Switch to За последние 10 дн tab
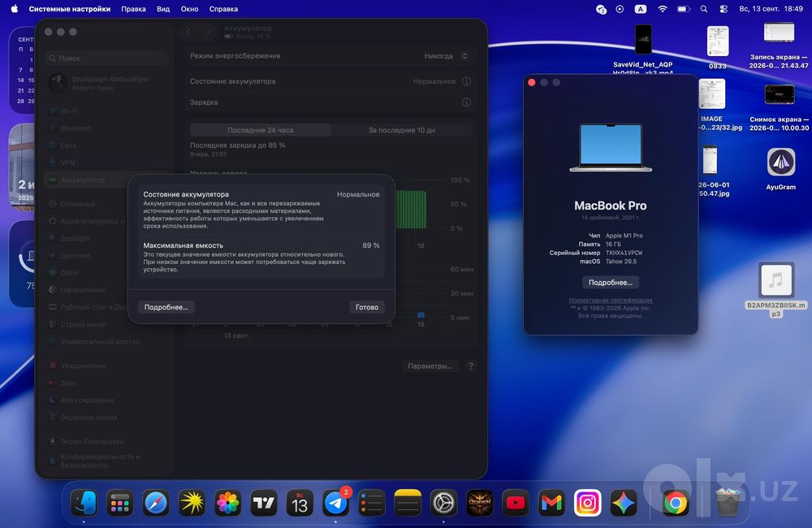The image size is (812, 528). [402, 130]
